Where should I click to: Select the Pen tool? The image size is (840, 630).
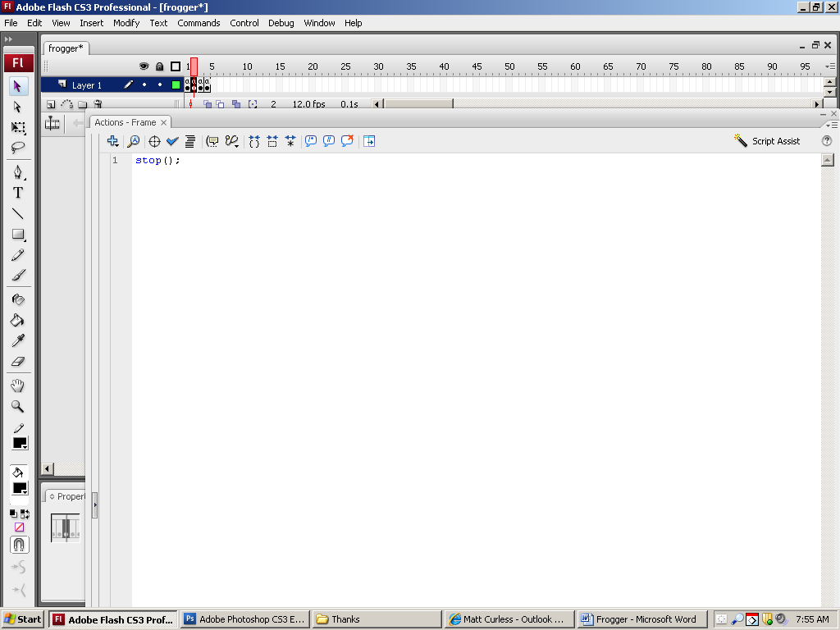(17, 172)
